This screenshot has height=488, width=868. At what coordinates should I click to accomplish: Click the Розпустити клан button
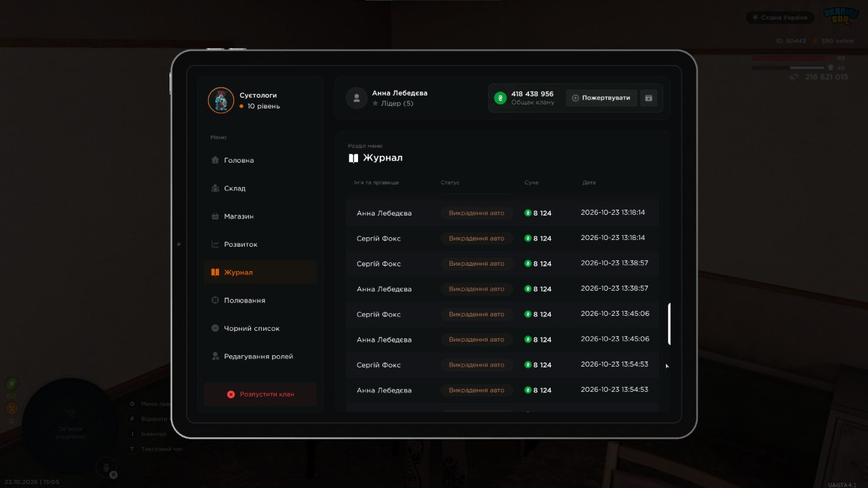point(260,394)
